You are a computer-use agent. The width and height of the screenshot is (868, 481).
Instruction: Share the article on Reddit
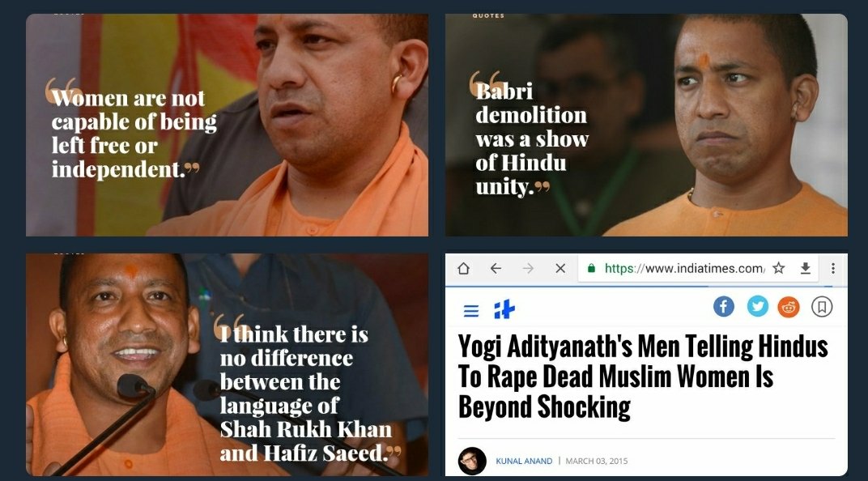pos(789,307)
